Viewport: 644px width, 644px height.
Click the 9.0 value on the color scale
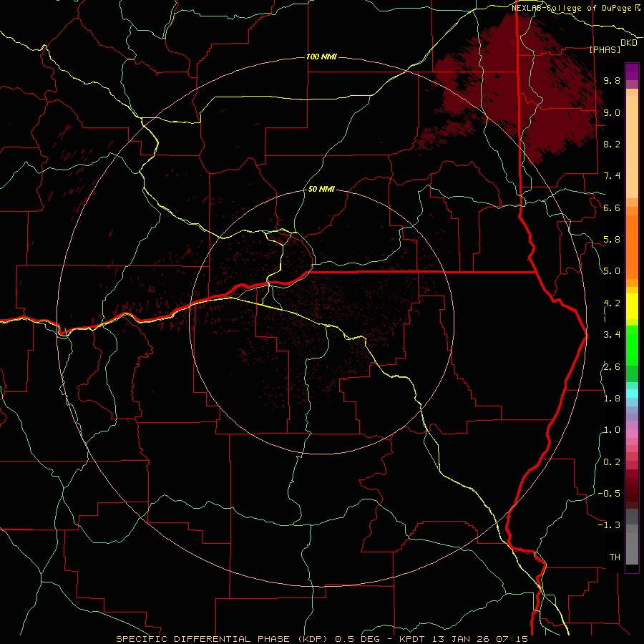click(612, 112)
